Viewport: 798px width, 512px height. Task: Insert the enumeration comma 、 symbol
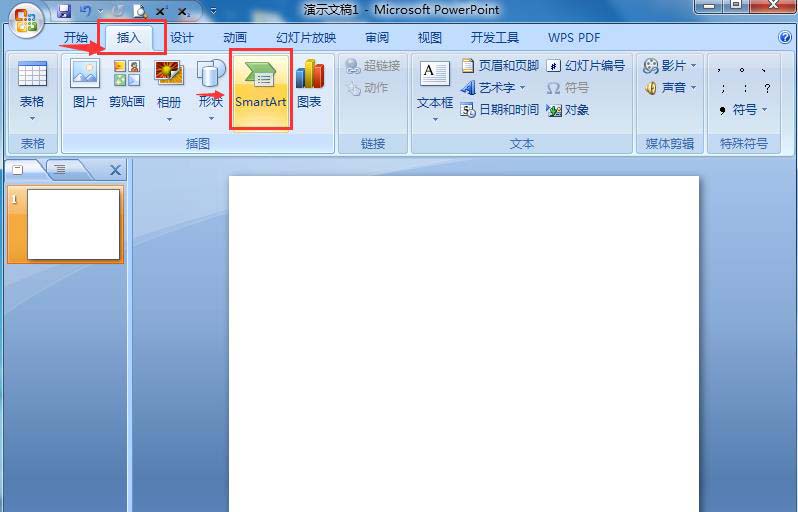pyautogui.click(x=765, y=70)
